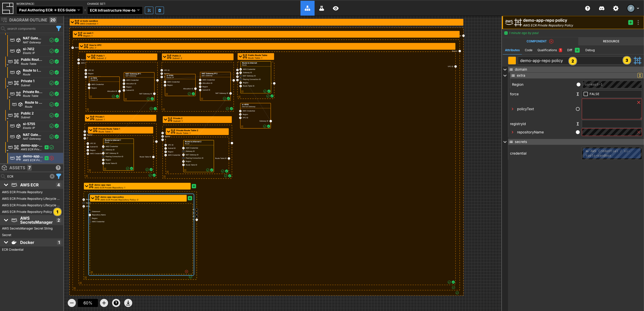The height and width of the screenshot is (311, 644).
Task: Select AWS ECR Private Repository Policy asset
Action: 27,212
